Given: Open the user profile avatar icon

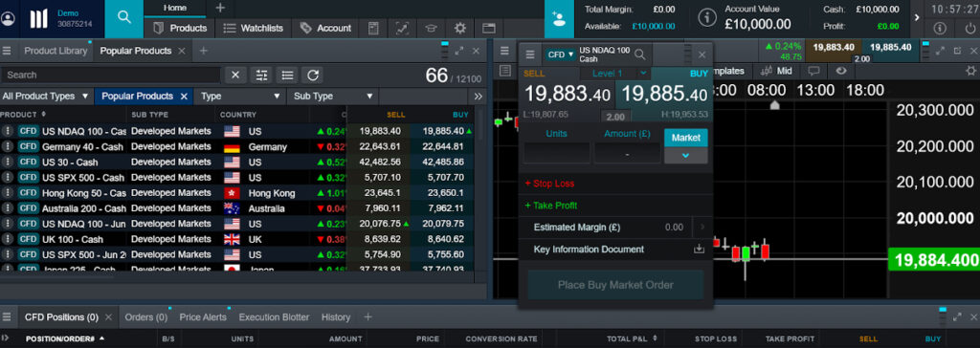Looking at the screenshot, I should 8,19.
